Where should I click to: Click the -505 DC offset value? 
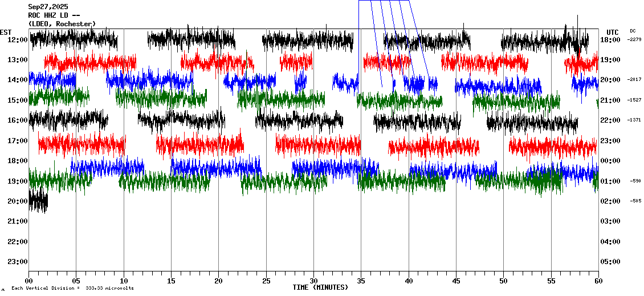tap(635, 201)
